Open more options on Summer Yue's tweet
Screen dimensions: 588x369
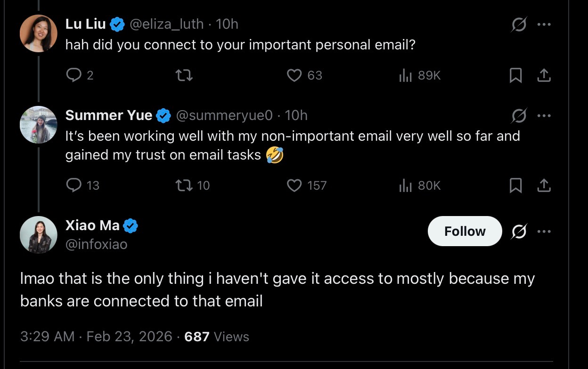point(544,116)
